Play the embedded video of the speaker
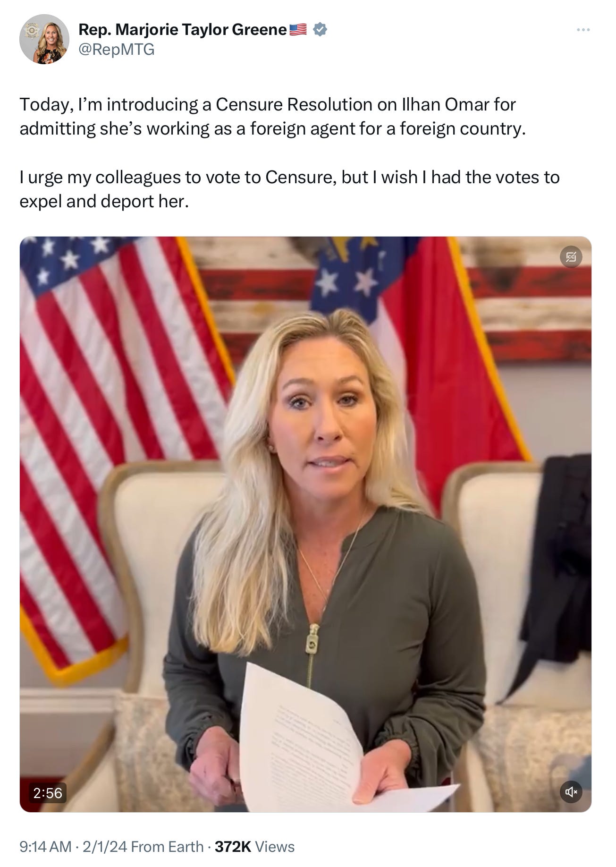The height and width of the screenshot is (867, 616). (x=305, y=524)
